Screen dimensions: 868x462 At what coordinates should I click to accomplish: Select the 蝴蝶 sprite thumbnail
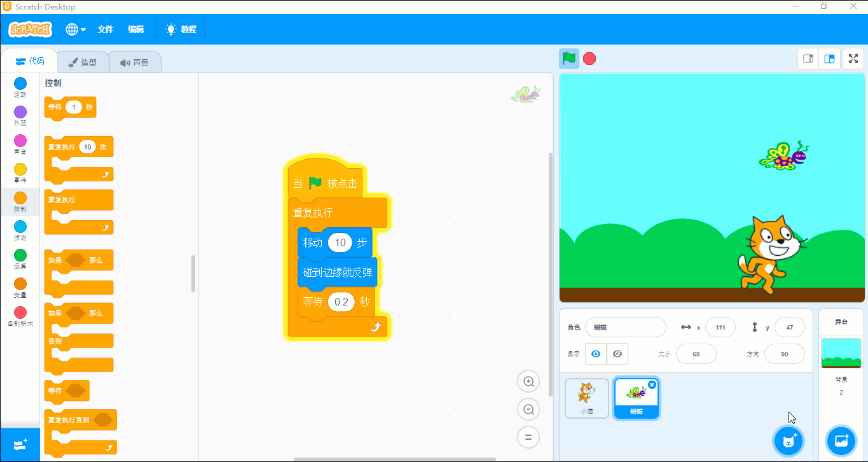[637, 398]
